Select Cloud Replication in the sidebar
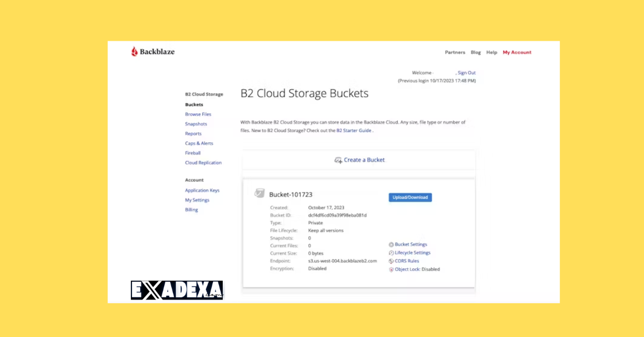Viewport: 644px width, 337px height. click(203, 163)
